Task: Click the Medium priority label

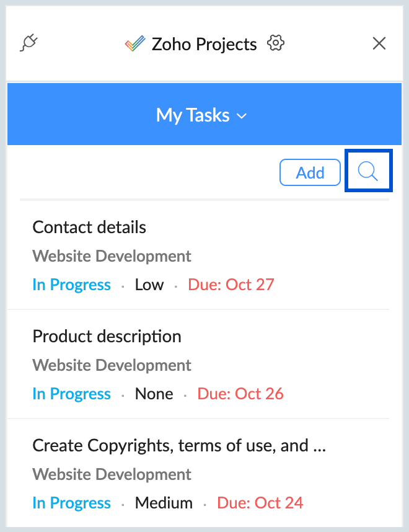Action: tap(164, 503)
